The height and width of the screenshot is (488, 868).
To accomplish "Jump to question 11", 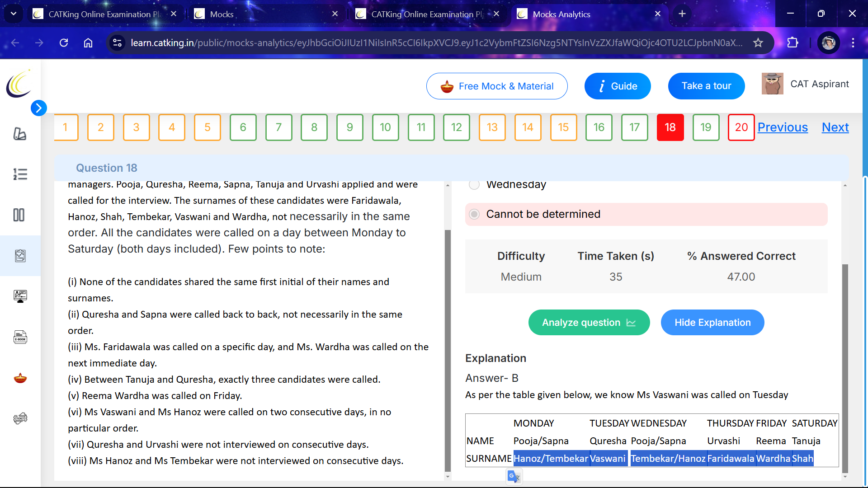I will pyautogui.click(x=421, y=127).
